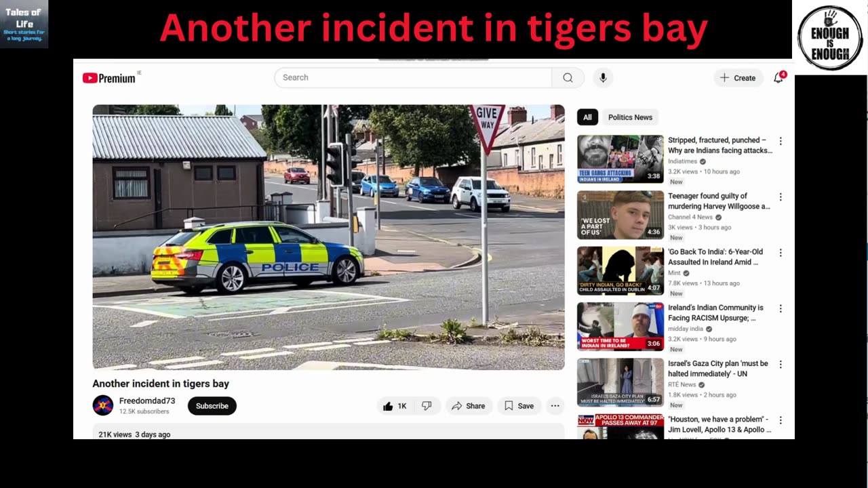Open more actions ellipsis below video
The width and height of the screenshot is (868, 488).
click(555, 406)
